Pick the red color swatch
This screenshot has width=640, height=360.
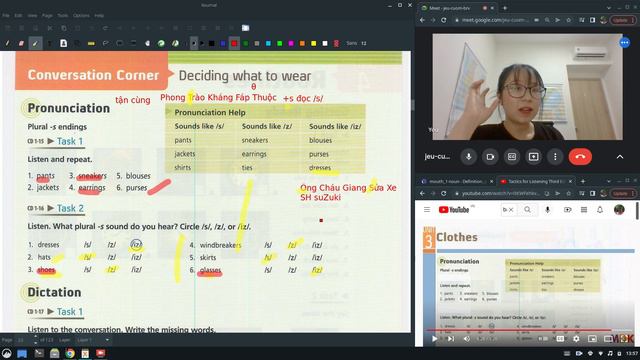(x=234, y=43)
